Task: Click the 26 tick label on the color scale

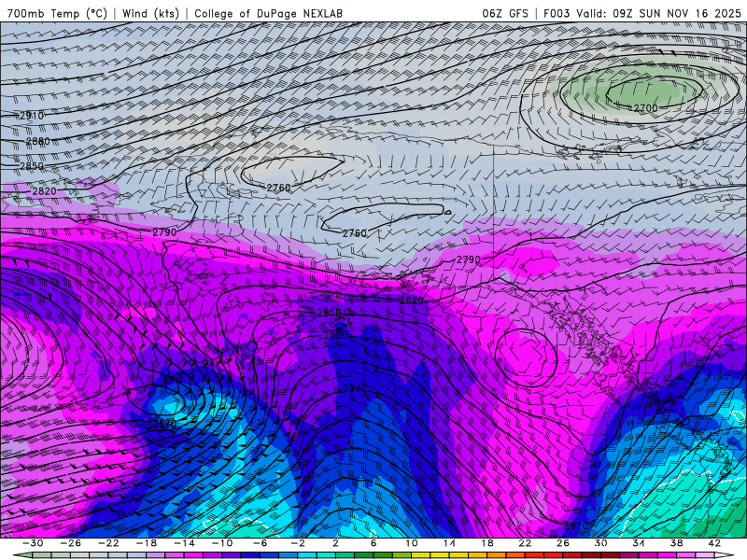Action: [563, 543]
